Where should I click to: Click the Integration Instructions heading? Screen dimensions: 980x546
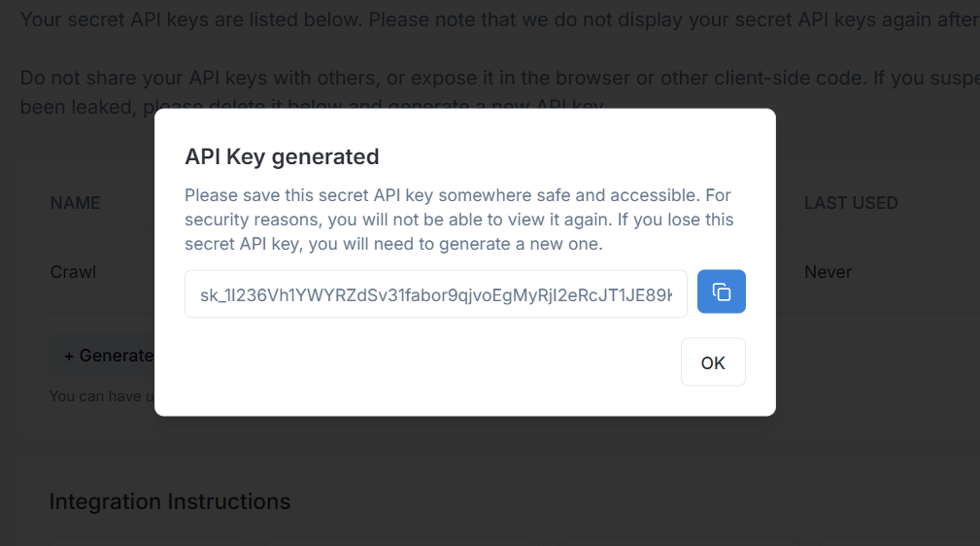(169, 501)
